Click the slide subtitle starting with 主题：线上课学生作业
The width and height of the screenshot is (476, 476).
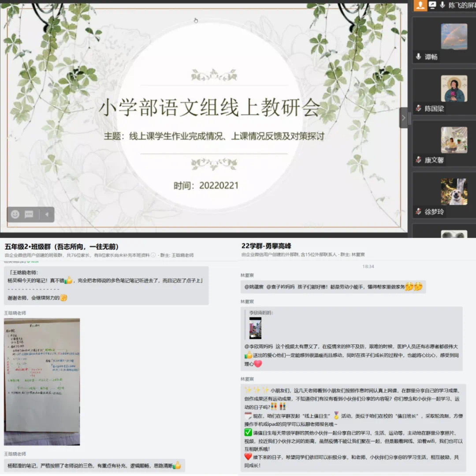(214, 136)
